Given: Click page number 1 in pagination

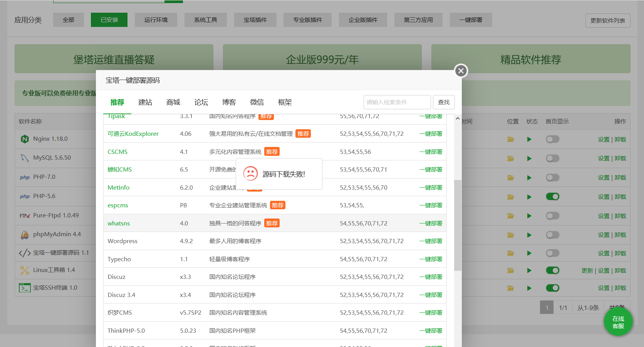Looking at the screenshot, I should pos(547,308).
